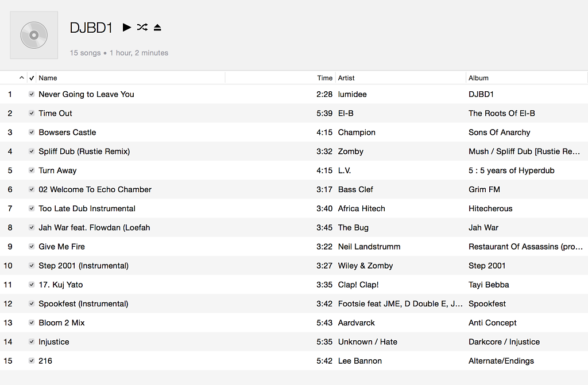The image size is (588, 385).
Task: Click artist lumidee
Action: (x=352, y=94)
